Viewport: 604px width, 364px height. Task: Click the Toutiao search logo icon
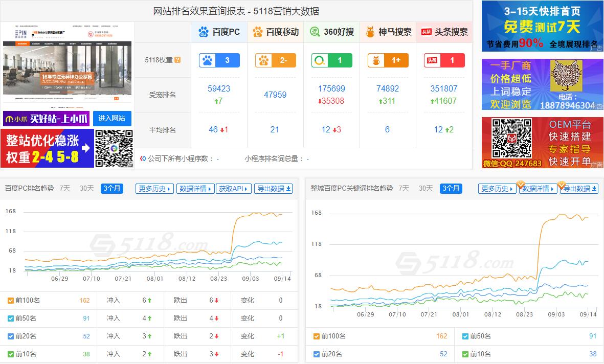[x=427, y=32]
